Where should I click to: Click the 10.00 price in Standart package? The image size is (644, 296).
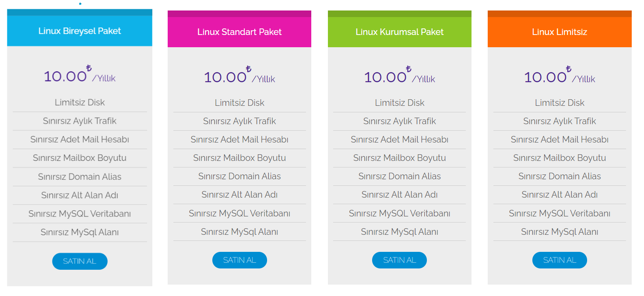225,77
